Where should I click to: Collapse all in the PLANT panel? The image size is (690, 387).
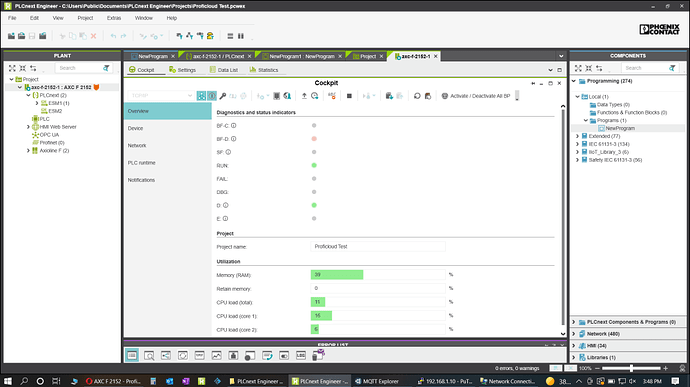tap(22, 68)
